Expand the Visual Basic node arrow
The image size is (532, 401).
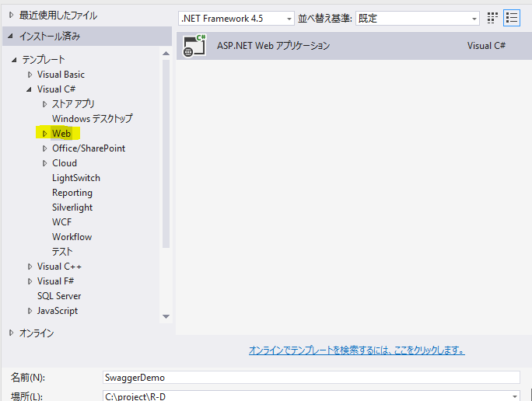click(30, 75)
